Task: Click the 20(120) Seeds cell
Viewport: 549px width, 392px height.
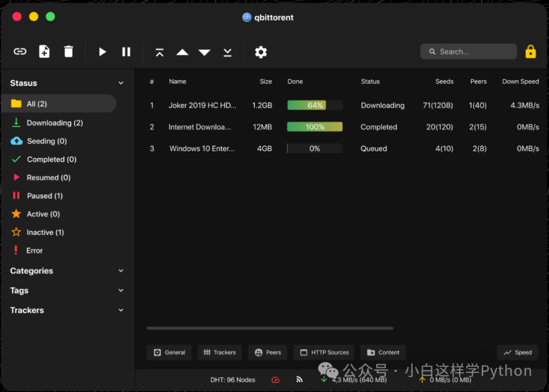Action: [x=439, y=127]
